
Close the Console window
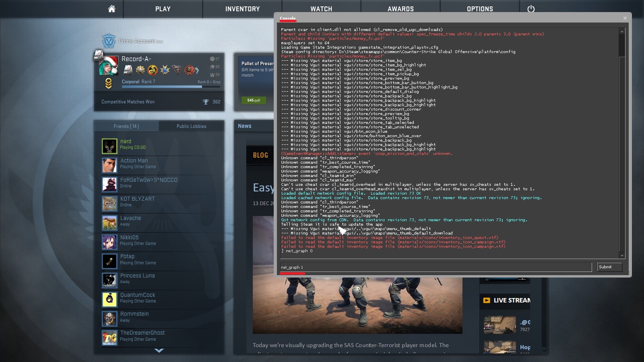coord(625,18)
